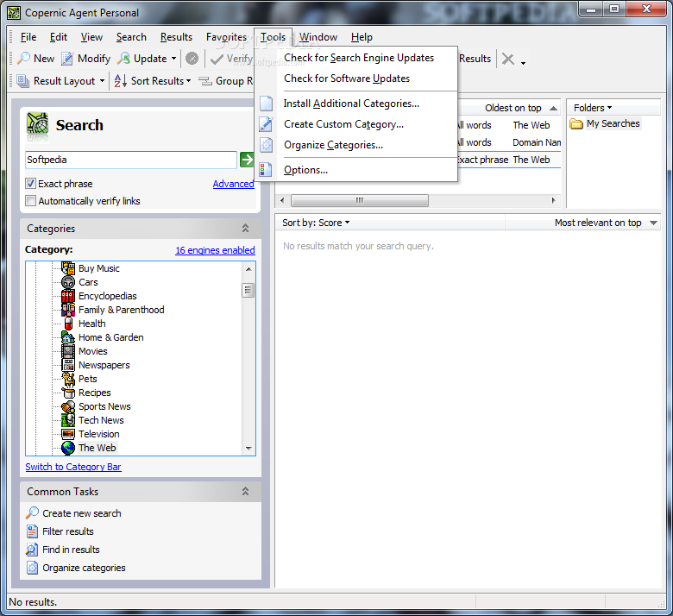Select the Health pill icon

[x=68, y=324]
